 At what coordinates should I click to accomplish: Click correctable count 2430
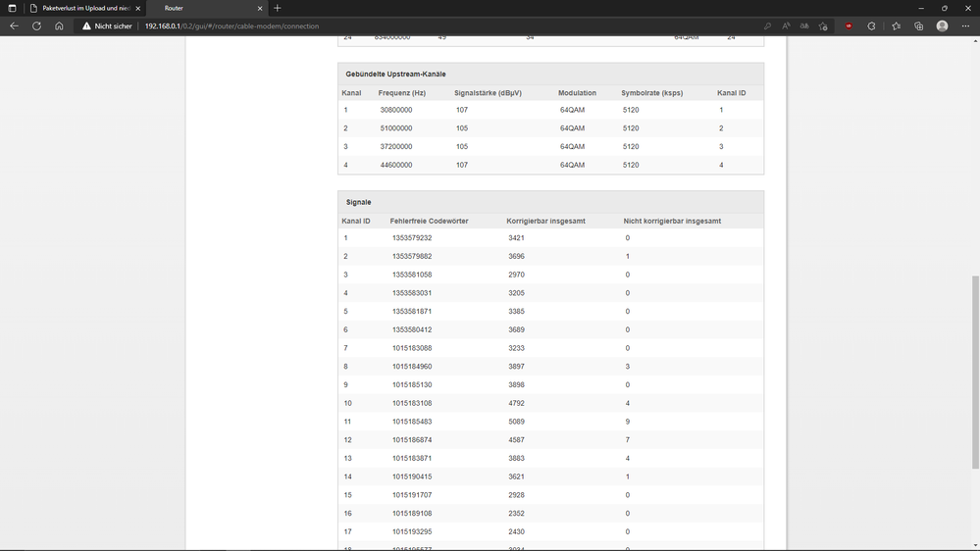pyautogui.click(x=516, y=531)
